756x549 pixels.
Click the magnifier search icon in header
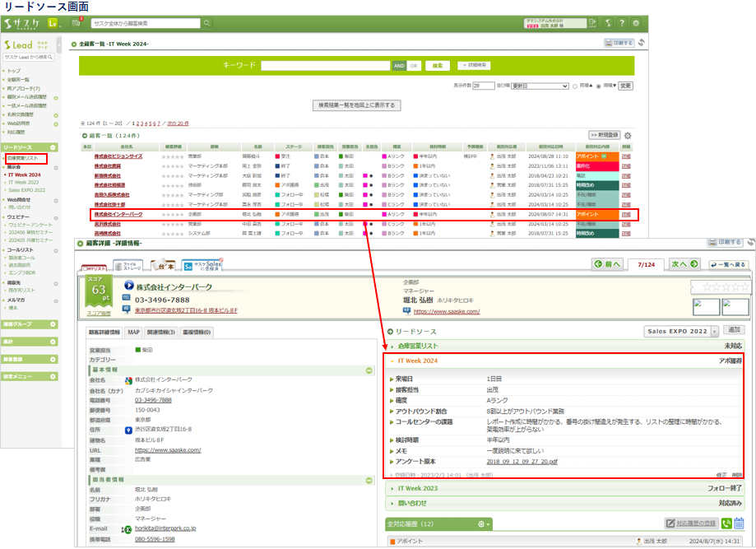coord(206,23)
